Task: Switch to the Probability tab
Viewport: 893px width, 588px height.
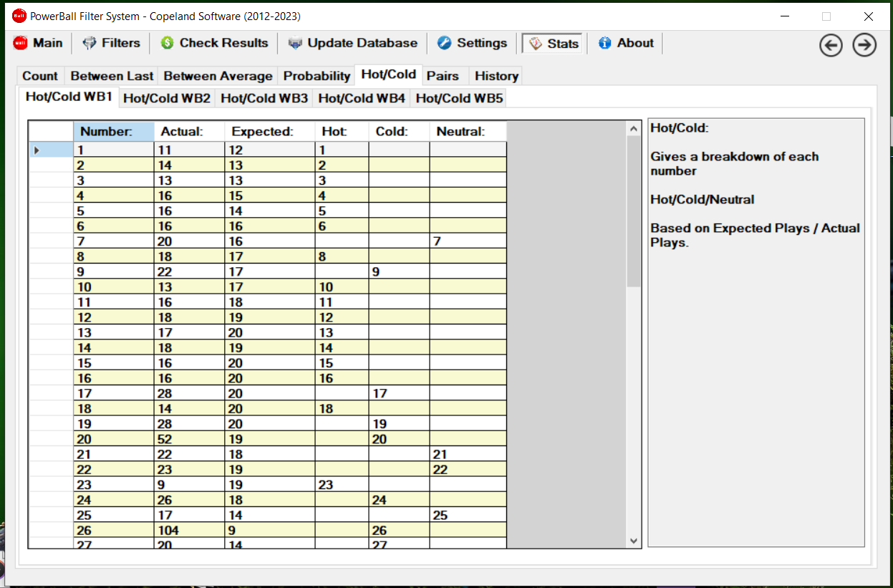Action: coord(317,76)
